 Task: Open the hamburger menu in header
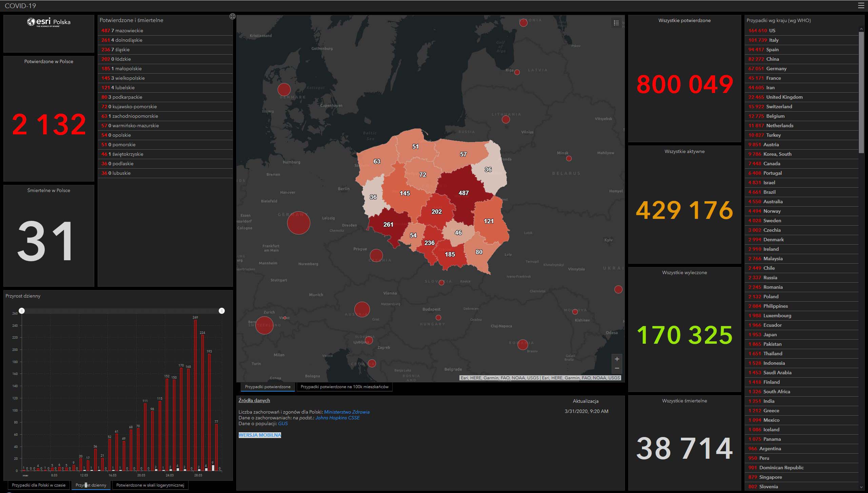tap(861, 5)
